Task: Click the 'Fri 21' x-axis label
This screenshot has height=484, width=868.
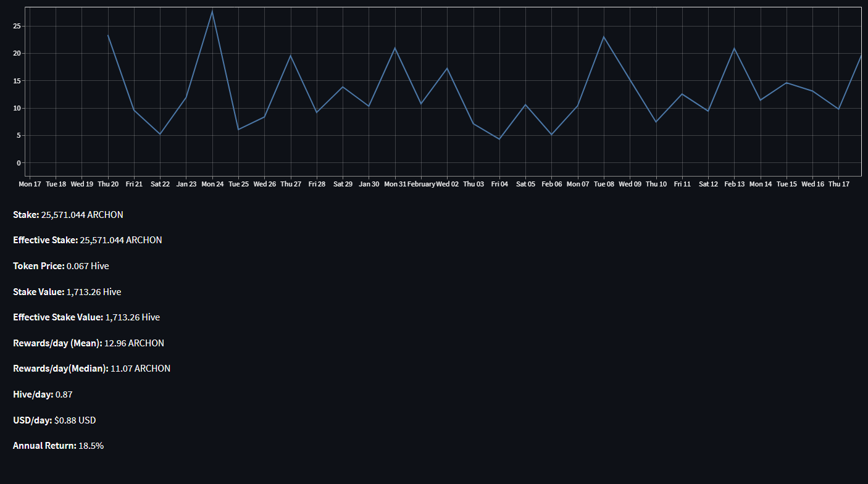Action: click(134, 184)
